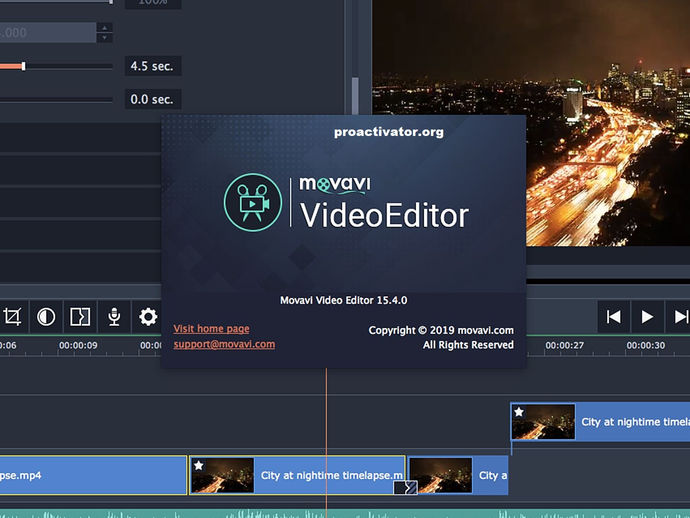This screenshot has height=518, width=690.
Task: Open clip properties gear icon
Action: pos(148,317)
